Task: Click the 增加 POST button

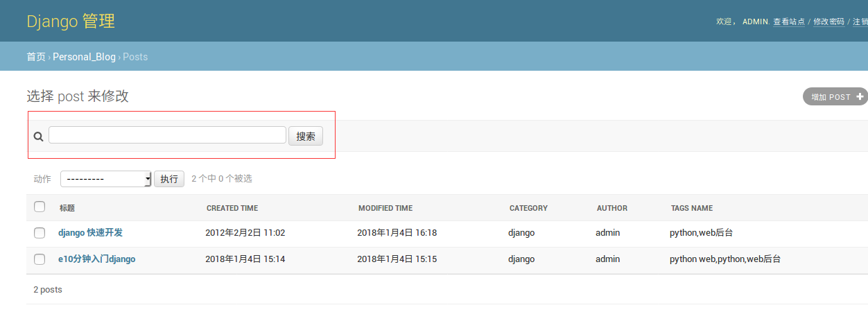Action: click(x=831, y=97)
